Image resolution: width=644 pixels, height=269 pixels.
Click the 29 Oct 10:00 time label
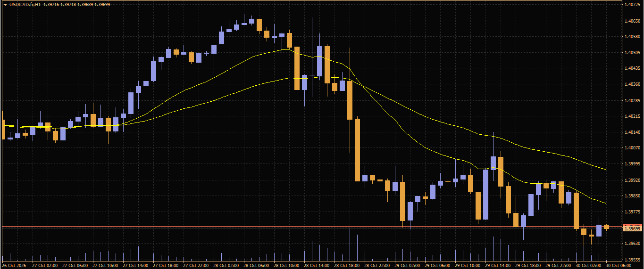[468, 266]
